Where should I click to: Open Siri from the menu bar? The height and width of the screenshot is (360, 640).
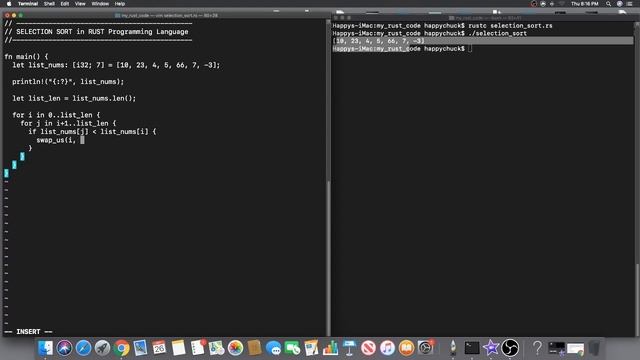click(620, 4)
